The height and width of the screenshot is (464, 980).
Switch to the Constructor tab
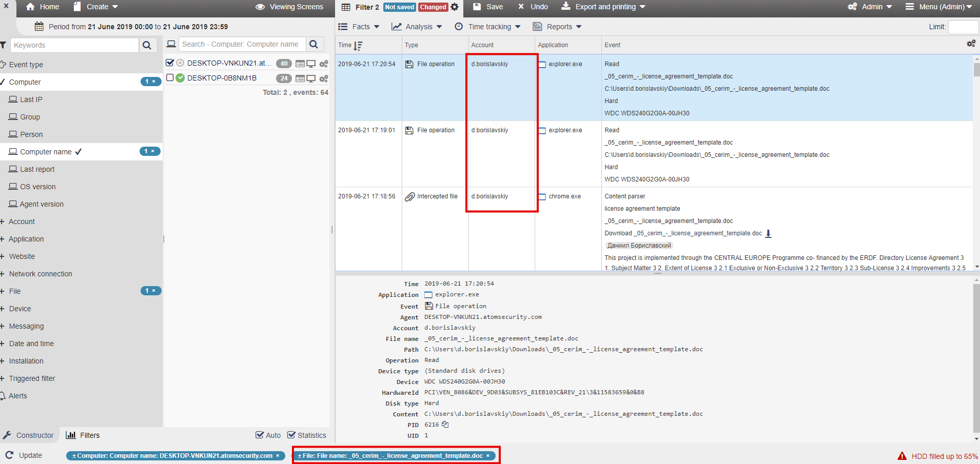coord(29,435)
